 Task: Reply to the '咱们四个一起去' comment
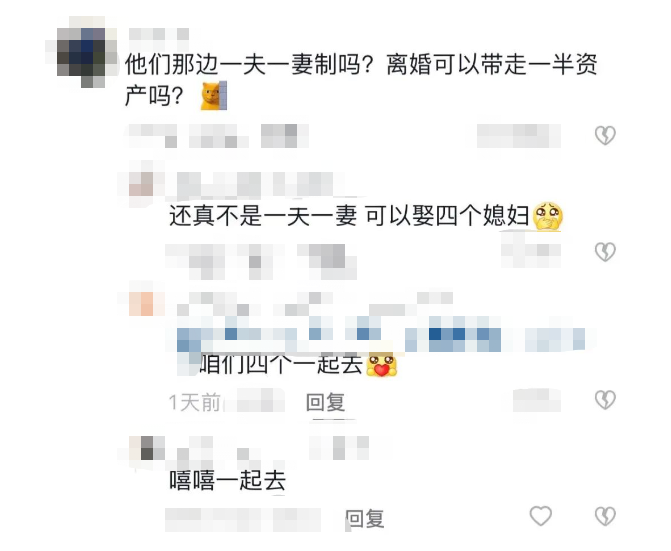tap(326, 403)
